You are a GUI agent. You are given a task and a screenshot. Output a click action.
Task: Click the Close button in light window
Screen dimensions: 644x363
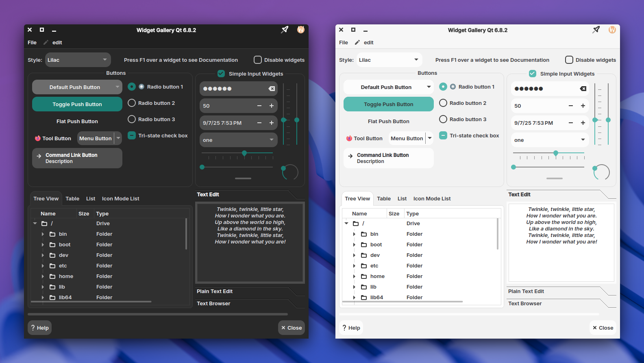(x=603, y=328)
